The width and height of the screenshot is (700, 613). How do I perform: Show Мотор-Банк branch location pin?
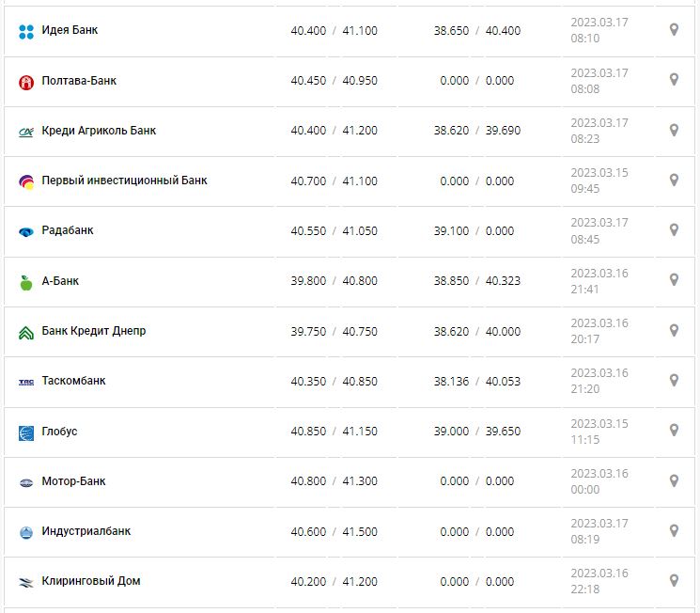point(674,480)
